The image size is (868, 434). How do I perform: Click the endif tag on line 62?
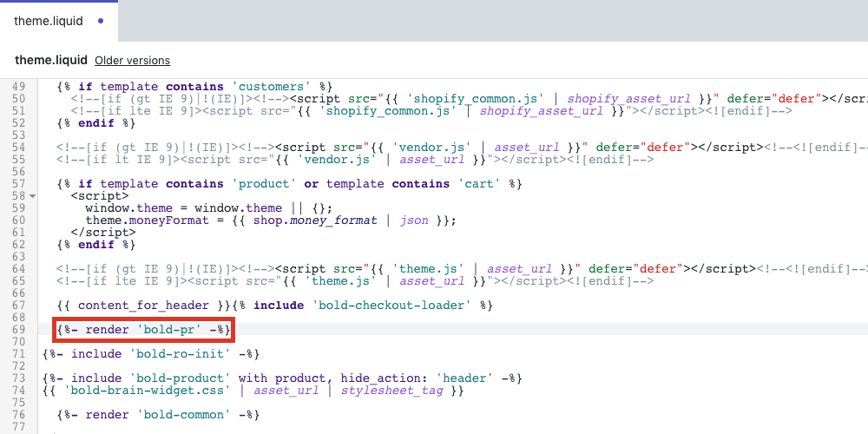(x=96, y=245)
